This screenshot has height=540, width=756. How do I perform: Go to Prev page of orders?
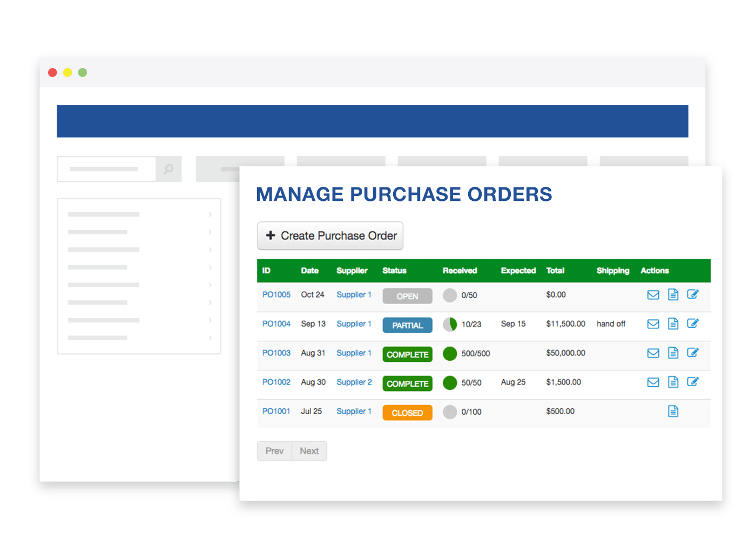click(274, 451)
